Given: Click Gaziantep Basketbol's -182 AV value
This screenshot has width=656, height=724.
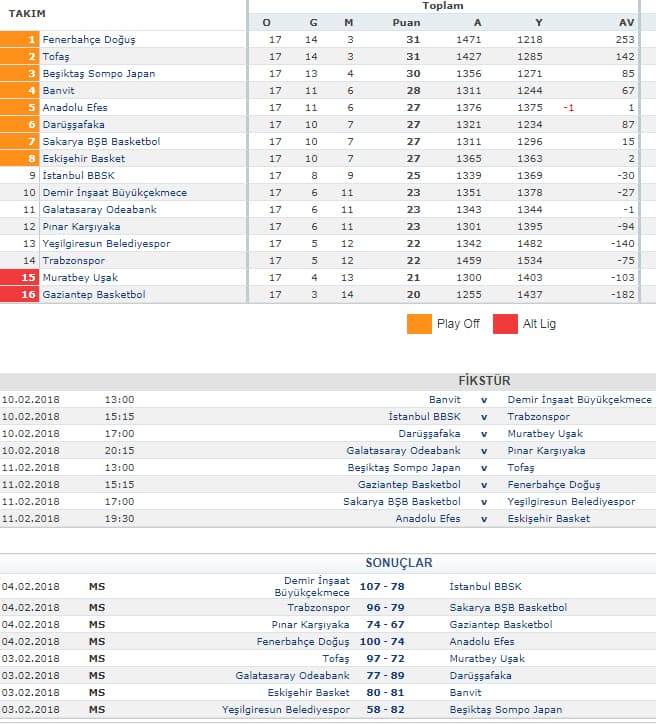Looking at the screenshot, I should tap(622, 295).
